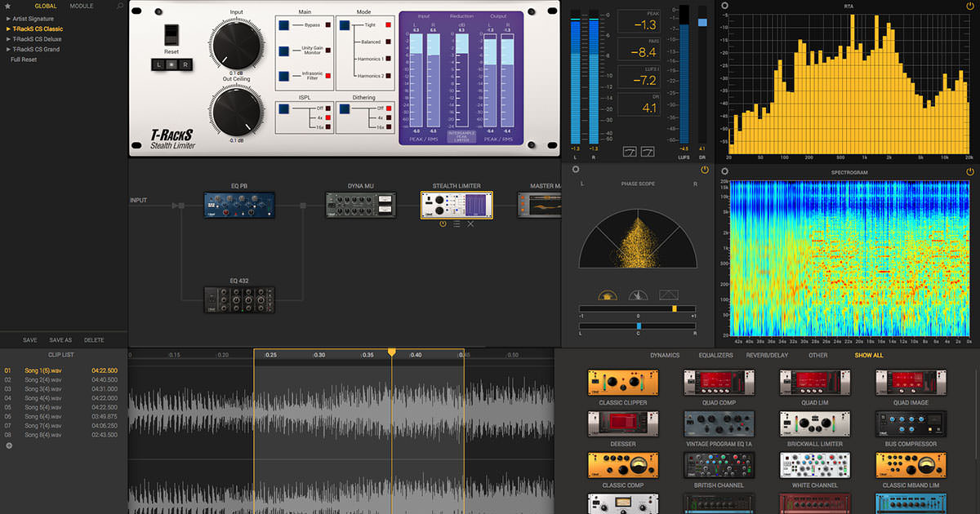Toggle Stealth Limiter module power icon
This screenshot has height=514, width=980.
[x=443, y=224]
